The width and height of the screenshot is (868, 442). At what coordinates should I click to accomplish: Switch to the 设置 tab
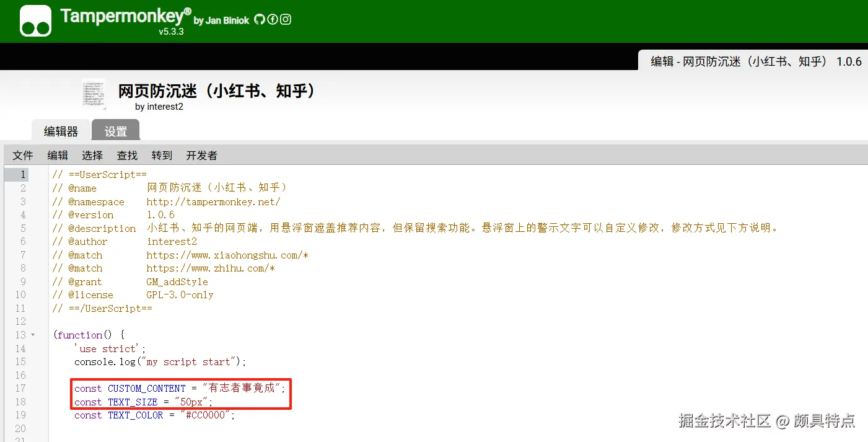coord(116,131)
